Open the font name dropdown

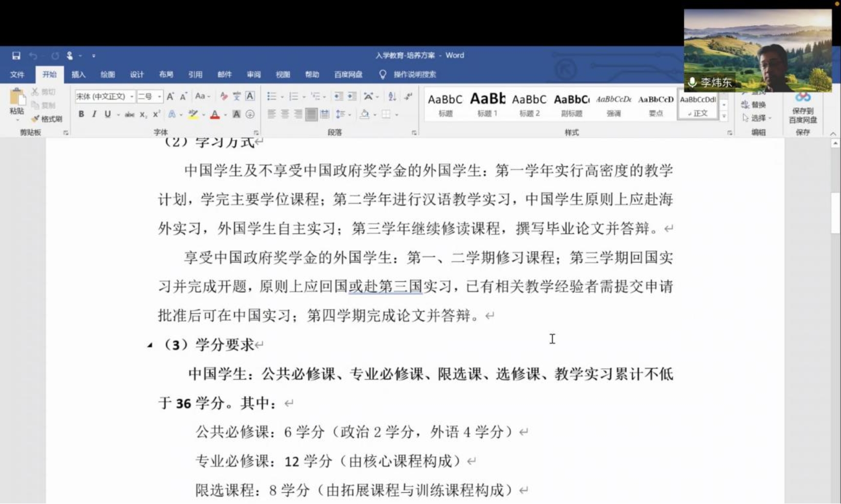point(132,97)
